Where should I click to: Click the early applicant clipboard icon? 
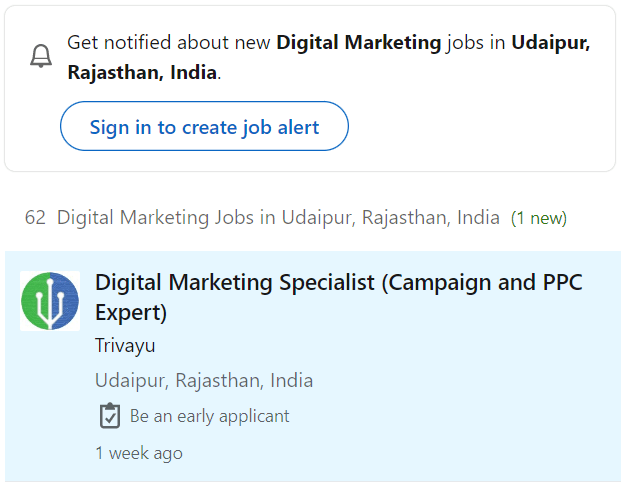109,416
